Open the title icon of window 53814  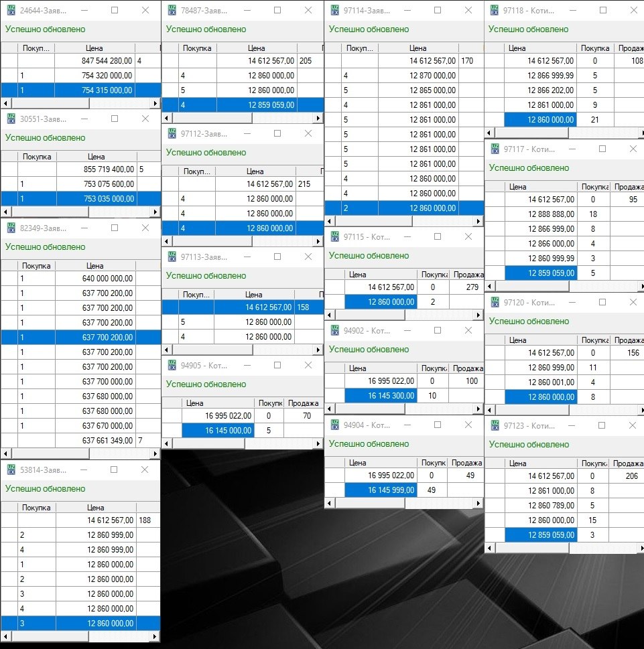tap(11, 470)
